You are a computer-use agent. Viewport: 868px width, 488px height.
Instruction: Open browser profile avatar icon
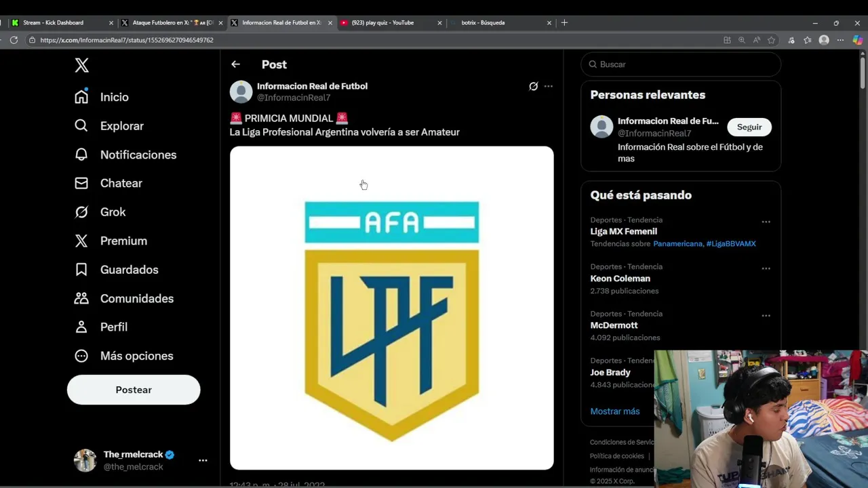824,40
